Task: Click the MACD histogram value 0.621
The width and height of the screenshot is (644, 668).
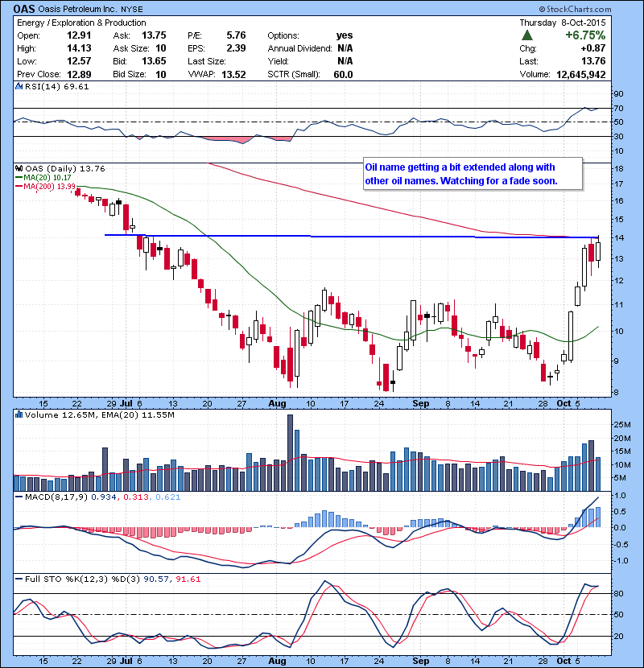Action: pyautogui.click(x=168, y=497)
